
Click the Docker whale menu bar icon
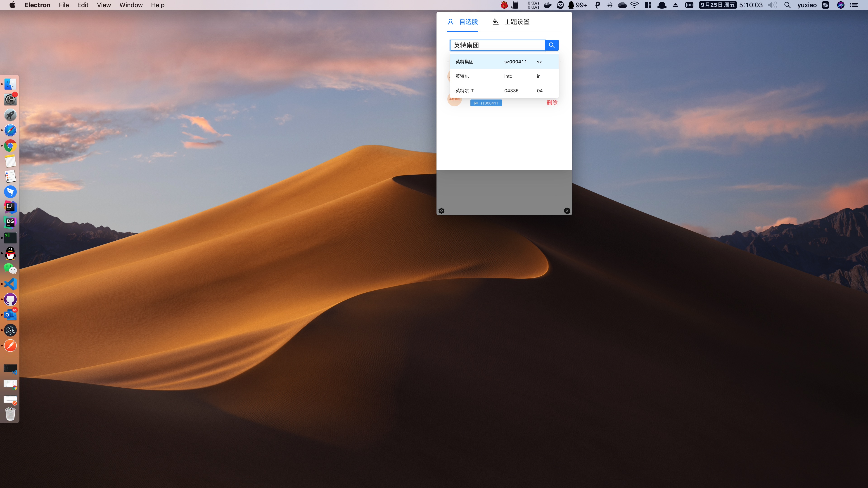tap(548, 5)
